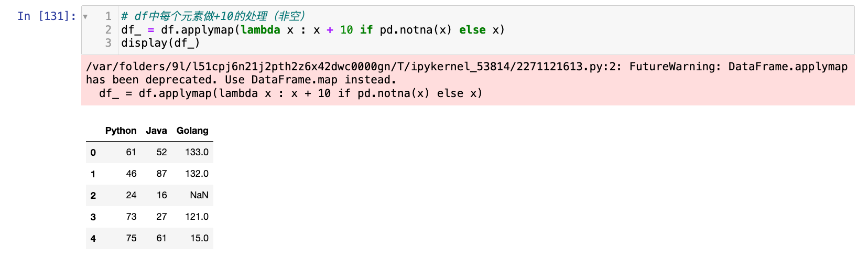This screenshot has height=256, width=868.
Task: Click the In [131] cell prompt
Action: [x=46, y=16]
